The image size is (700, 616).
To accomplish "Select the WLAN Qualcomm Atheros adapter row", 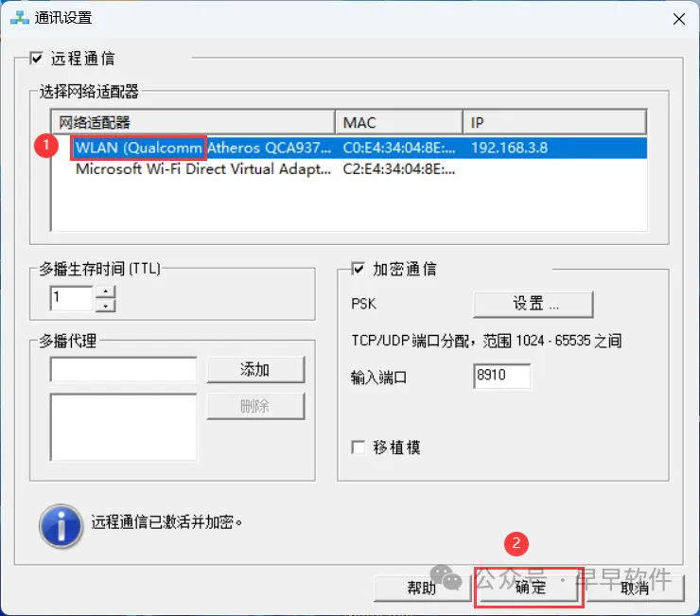I will click(x=349, y=148).
